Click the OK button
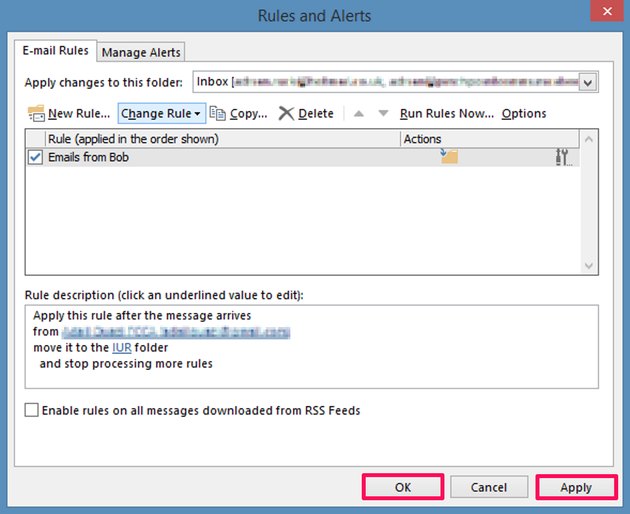Image resolution: width=630 pixels, height=514 pixels. pos(403,487)
